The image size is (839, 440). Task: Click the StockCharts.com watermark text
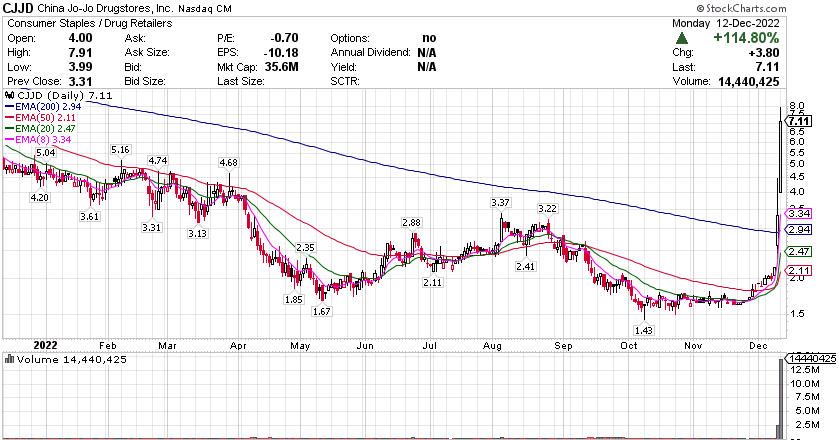tap(742, 8)
